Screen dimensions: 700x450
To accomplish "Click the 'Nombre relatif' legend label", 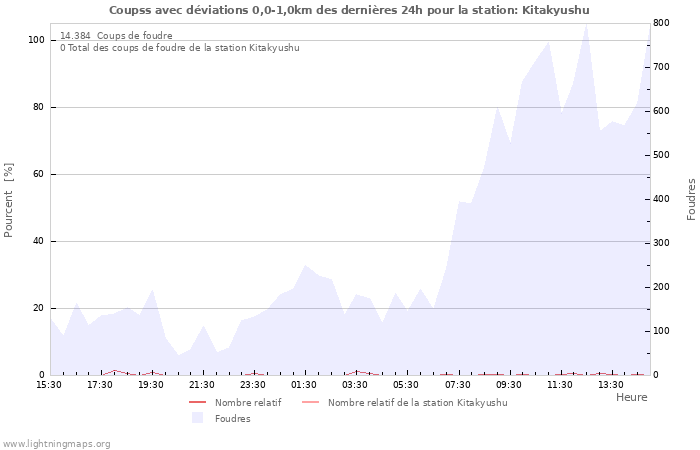I will (248, 403).
